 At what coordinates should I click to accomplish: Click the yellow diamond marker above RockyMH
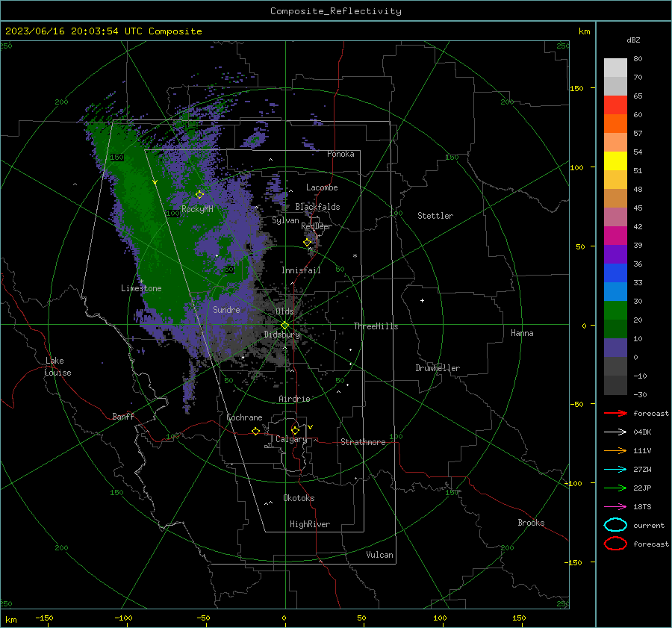point(199,195)
